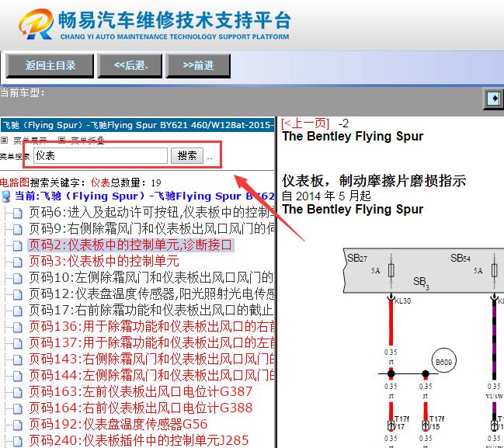504x448 pixels.
Task: Open 页码143:右侧除霜风门和仪表板出风口风门
Action: click(151, 359)
